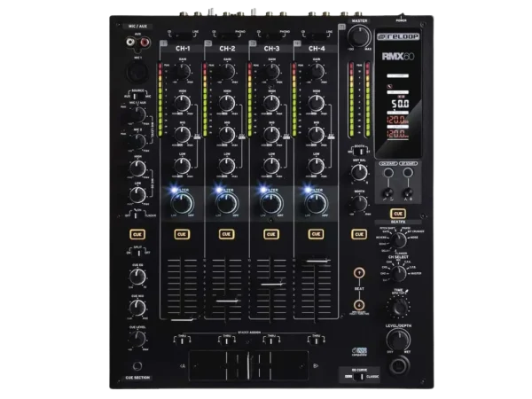Screen dimensions: 532x399
Task: Click the MIC 1 / AUX level knob
Action: pyautogui.click(x=137, y=114)
